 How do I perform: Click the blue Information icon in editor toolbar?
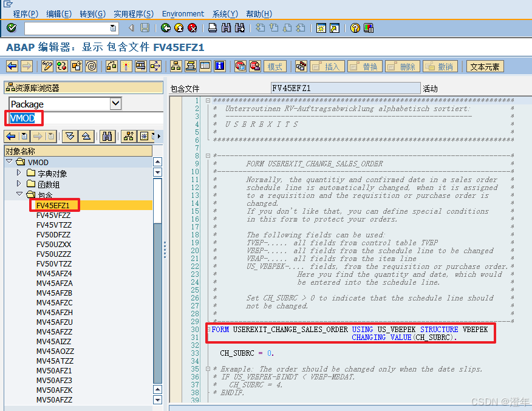[x=220, y=66]
